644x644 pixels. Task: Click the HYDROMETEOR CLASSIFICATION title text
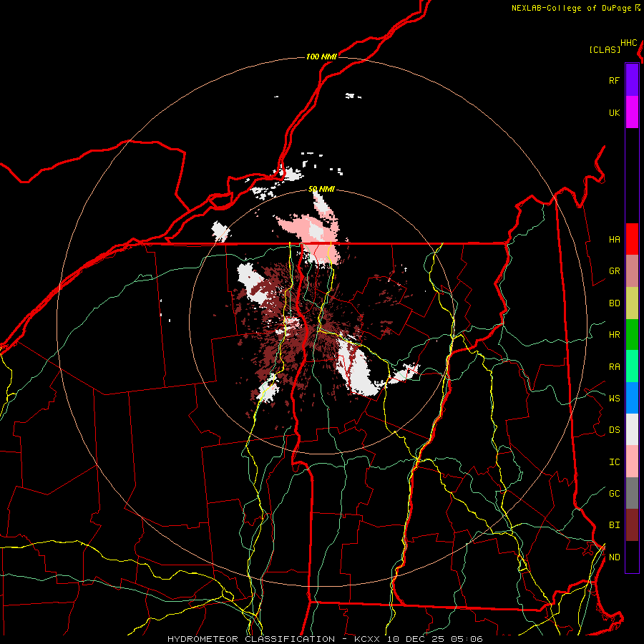point(251,639)
